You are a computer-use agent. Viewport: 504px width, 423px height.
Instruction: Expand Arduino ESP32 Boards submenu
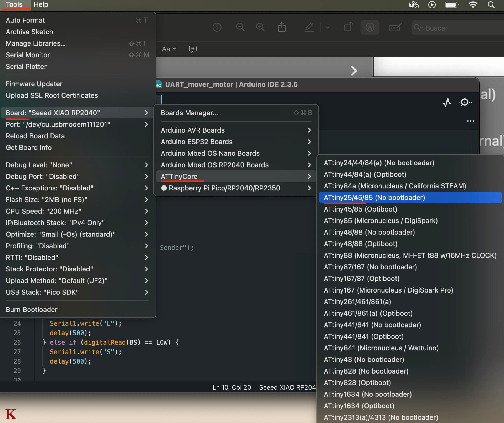236,142
